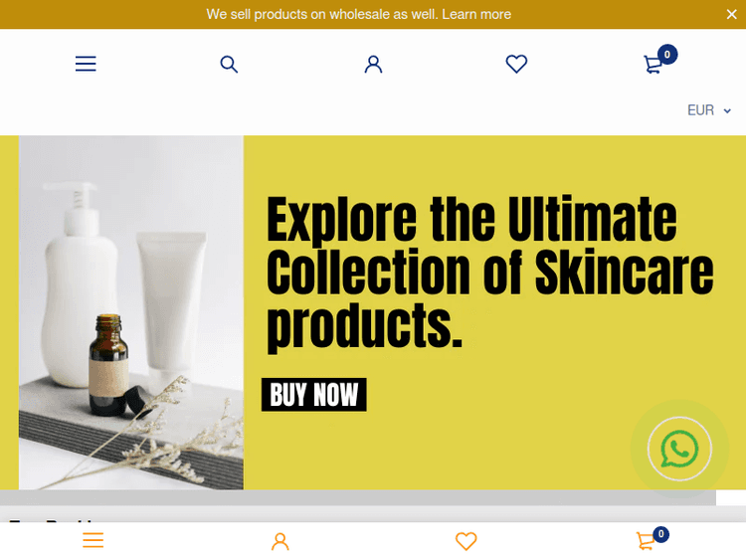Follow the wholesale Learn more link
The height and width of the screenshot is (560, 746).
(x=476, y=14)
